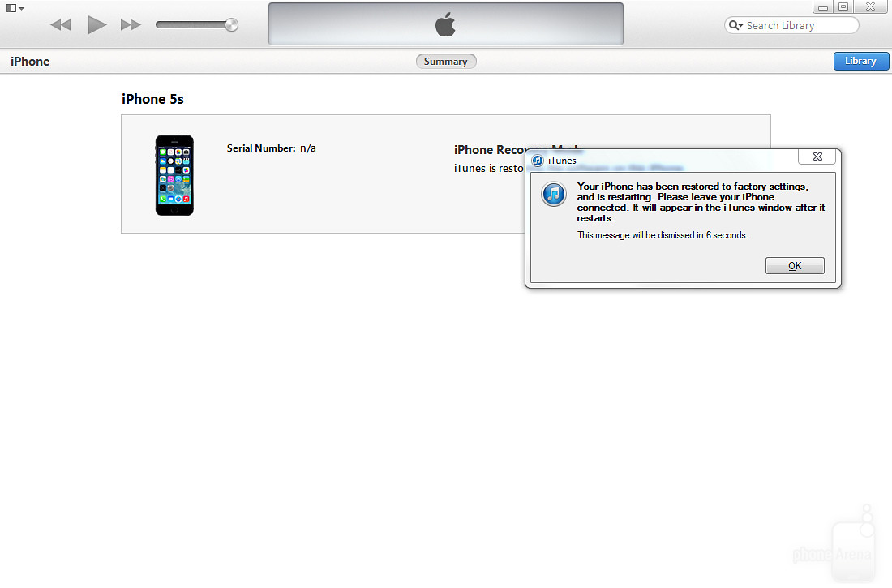Click the volume slider knob
Screen dimensions: 892x588
[x=232, y=24]
